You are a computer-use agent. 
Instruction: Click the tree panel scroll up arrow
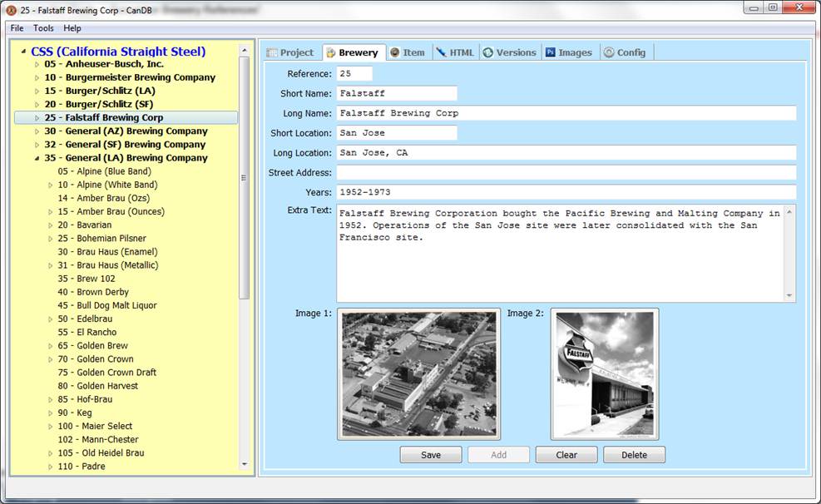tap(244, 50)
